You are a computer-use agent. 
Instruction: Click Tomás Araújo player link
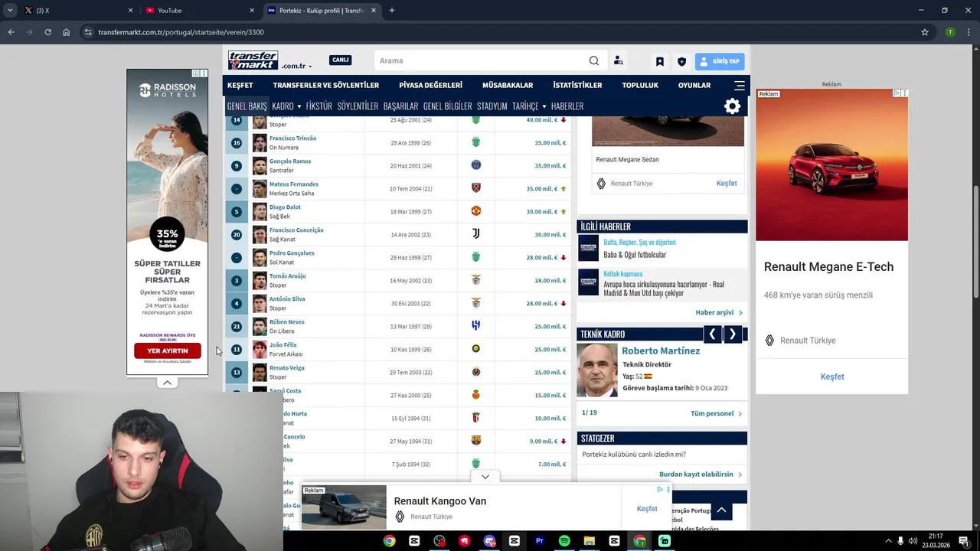click(287, 276)
